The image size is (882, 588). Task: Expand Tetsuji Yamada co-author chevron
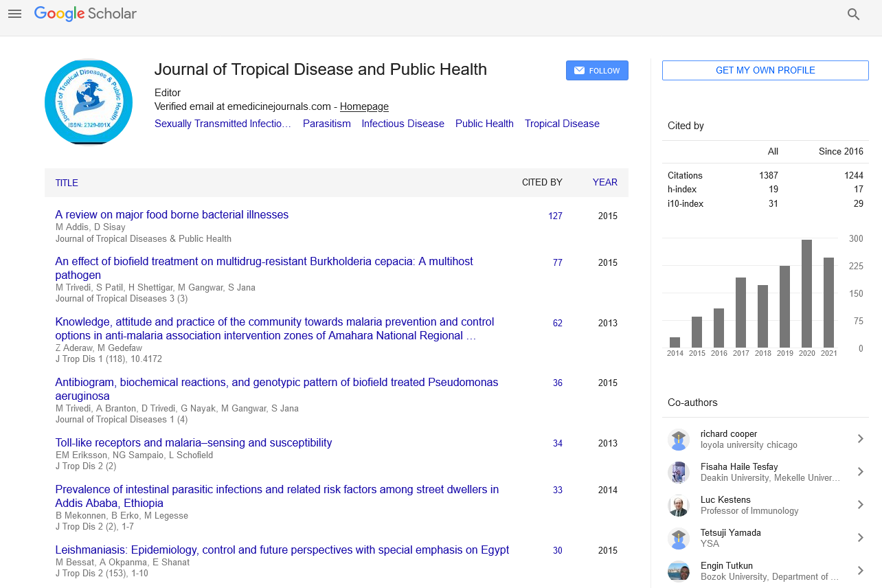click(860, 538)
